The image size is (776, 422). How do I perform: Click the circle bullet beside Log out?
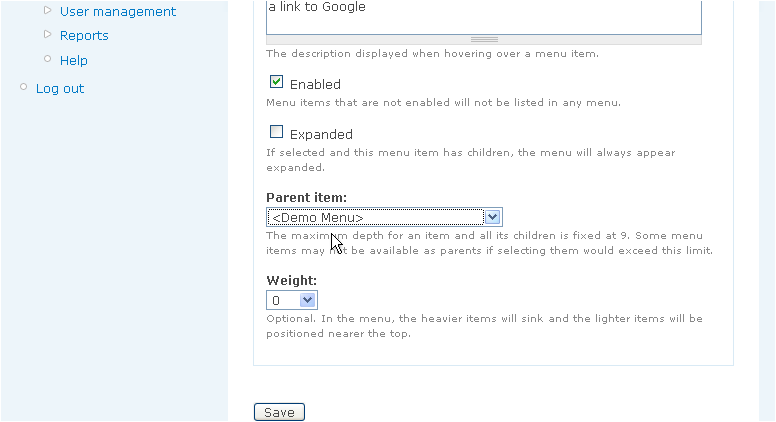tap(23, 87)
